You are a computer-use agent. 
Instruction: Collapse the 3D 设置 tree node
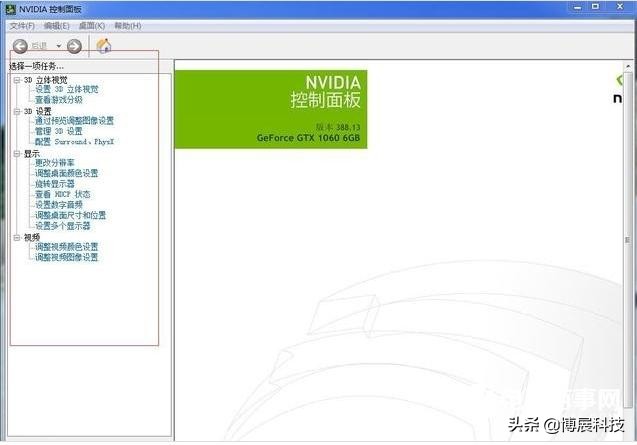tap(17, 111)
